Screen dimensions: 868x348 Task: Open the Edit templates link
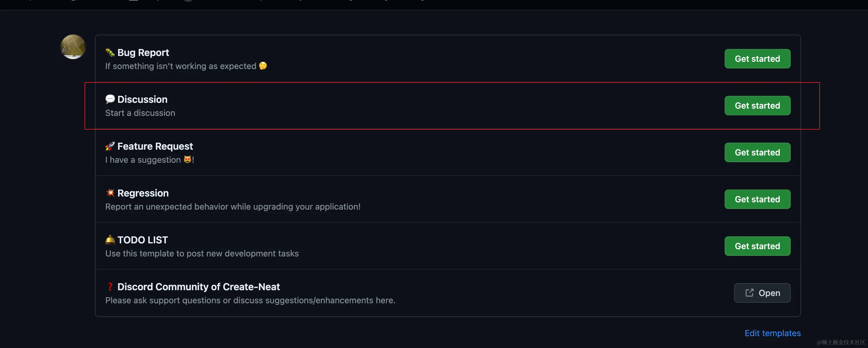773,333
